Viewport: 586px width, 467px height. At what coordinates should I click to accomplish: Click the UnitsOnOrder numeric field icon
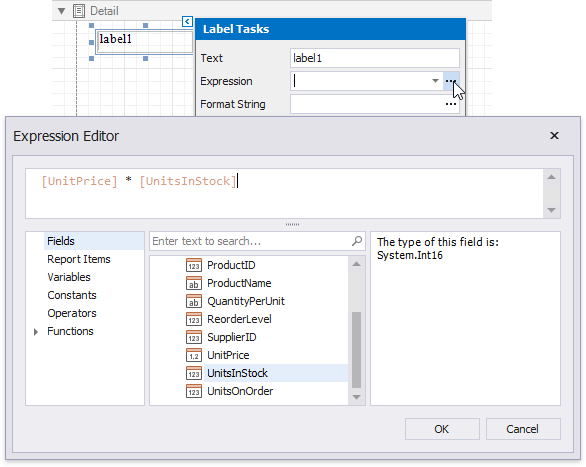click(x=194, y=391)
